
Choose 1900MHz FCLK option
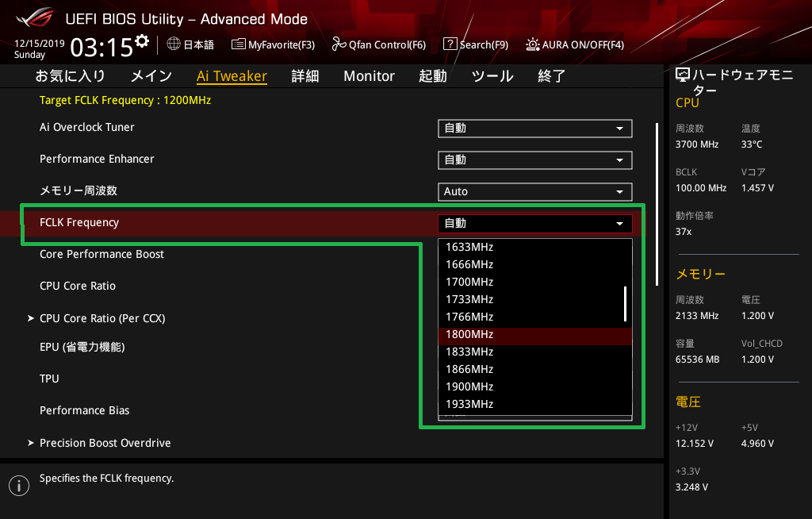pos(535,386)
